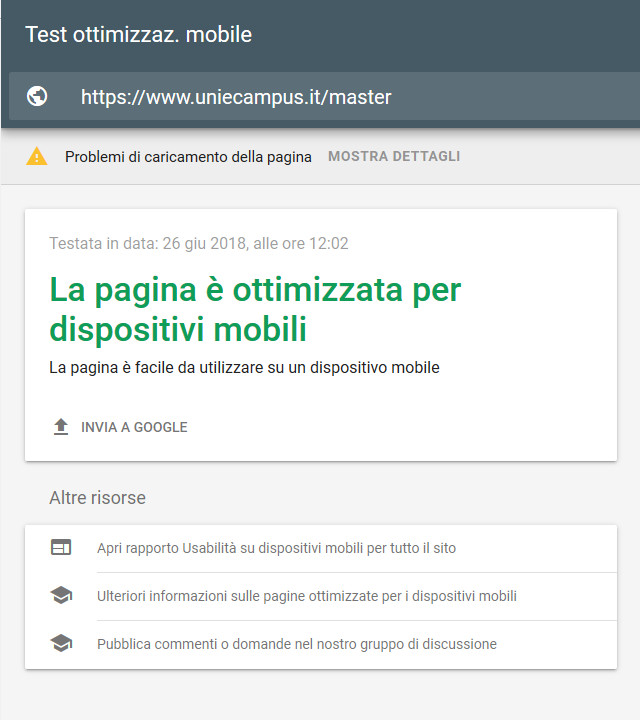Click the graduation cap icon beside Pubblica commenti
This screenshot has height=720, width=640.
pyautogui.click(x=61, y=643)
